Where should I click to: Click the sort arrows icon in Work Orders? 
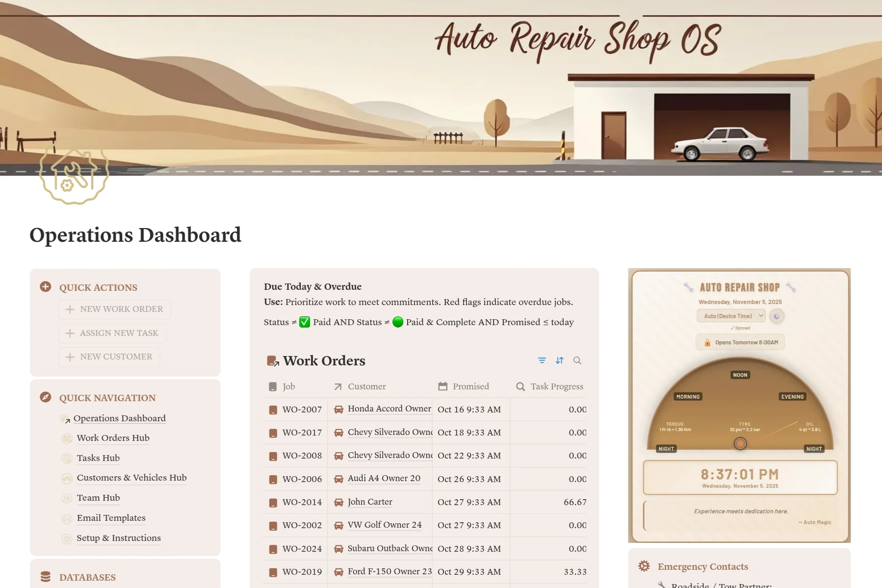pyautogui.click(x=560, y=360)
